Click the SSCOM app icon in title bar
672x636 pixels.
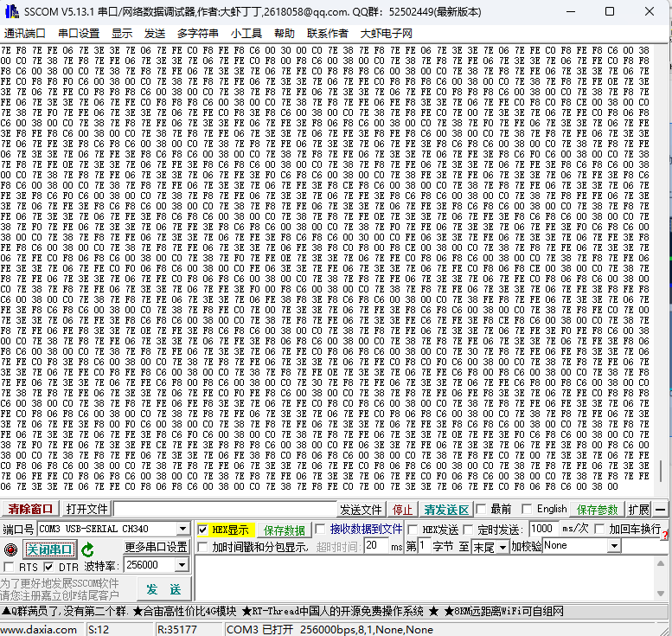pyautogui.click(x=10, y=11)
